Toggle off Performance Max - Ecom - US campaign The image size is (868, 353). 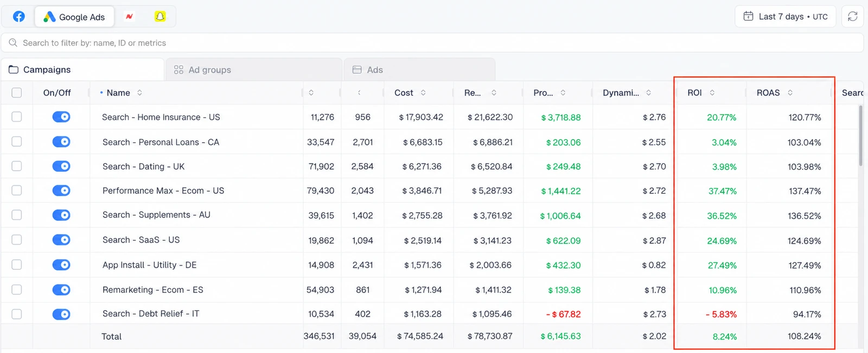point(61,191)
